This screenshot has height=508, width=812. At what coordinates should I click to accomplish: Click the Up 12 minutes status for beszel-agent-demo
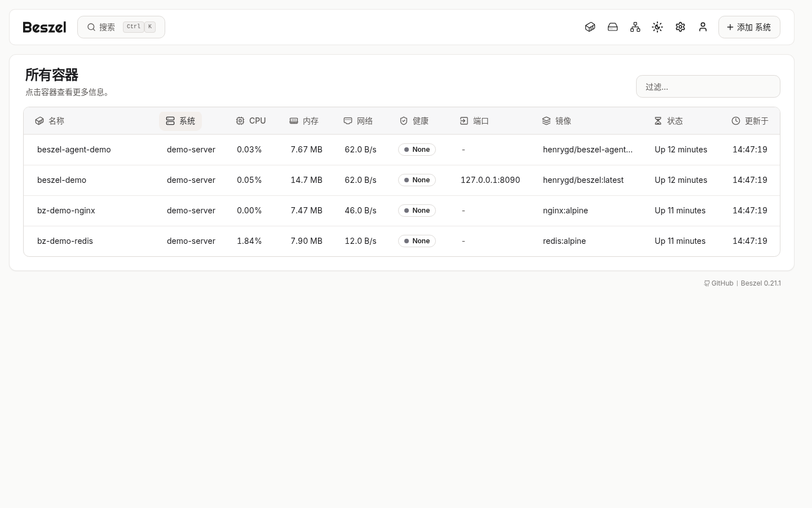tap(681, 150)
